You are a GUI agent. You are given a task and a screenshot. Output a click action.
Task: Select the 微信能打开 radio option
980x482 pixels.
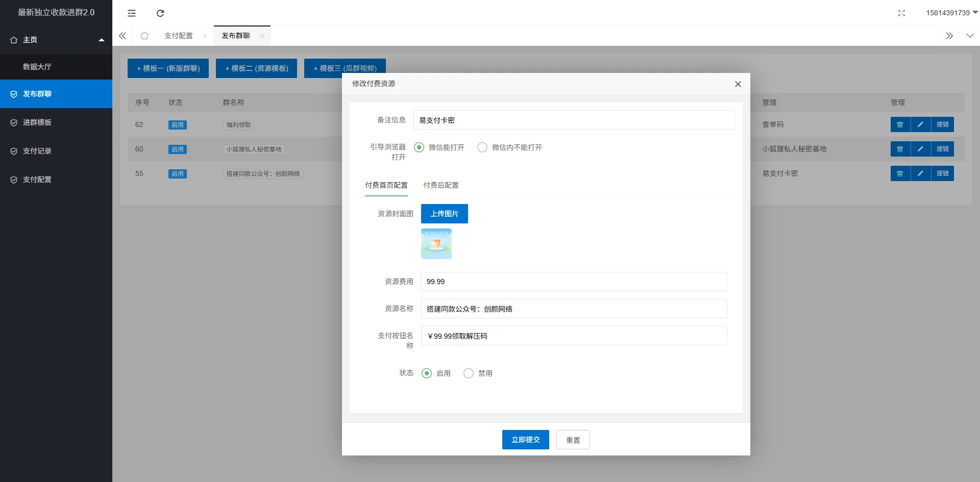coord(419,147)
